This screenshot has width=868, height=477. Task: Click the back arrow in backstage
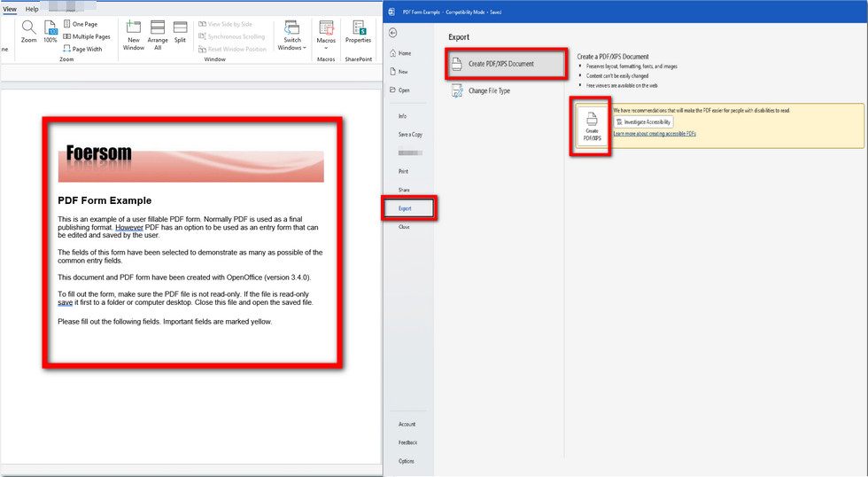pos(393,33)
